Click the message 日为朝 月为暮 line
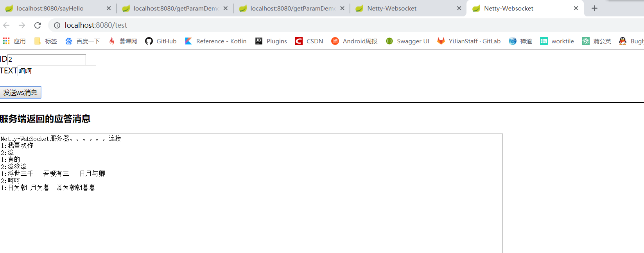This screenshot has width=644, height=253. coord(48,188)
